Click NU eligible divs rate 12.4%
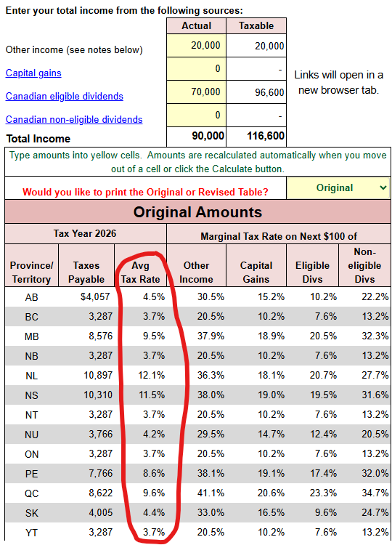Image resolution: width=392 pixels, height=545 pixels. 323,434
